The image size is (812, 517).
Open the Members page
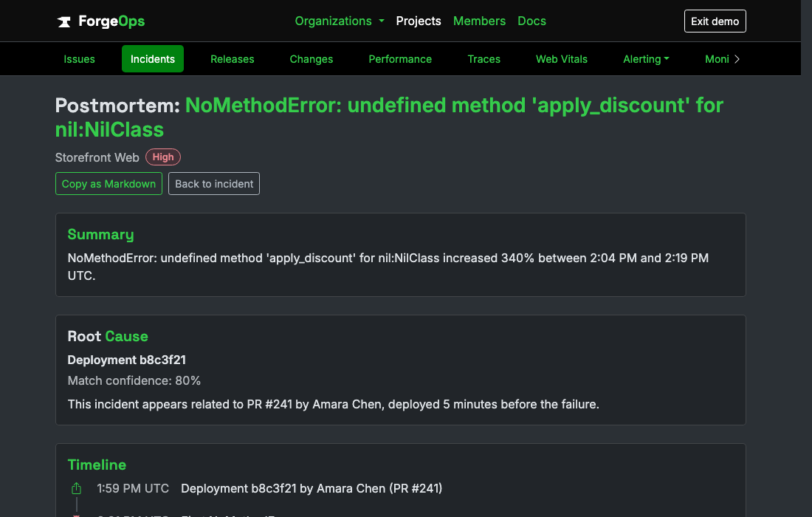(x=479, y=21)
